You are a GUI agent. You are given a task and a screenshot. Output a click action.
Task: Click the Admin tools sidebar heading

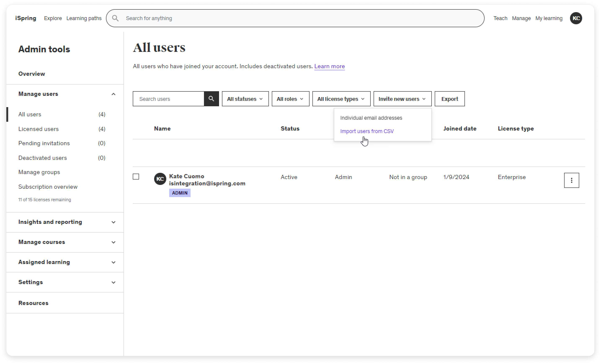point(44,49)
